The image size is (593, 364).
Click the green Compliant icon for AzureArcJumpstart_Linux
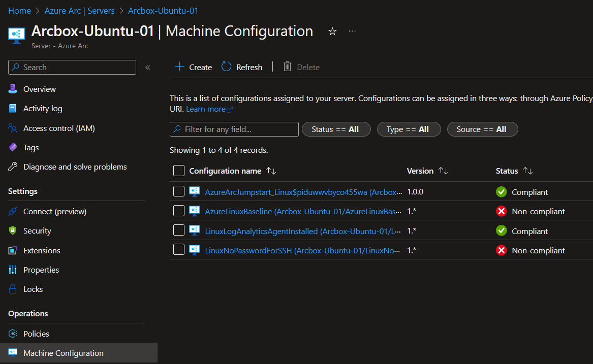click(501, 191)
